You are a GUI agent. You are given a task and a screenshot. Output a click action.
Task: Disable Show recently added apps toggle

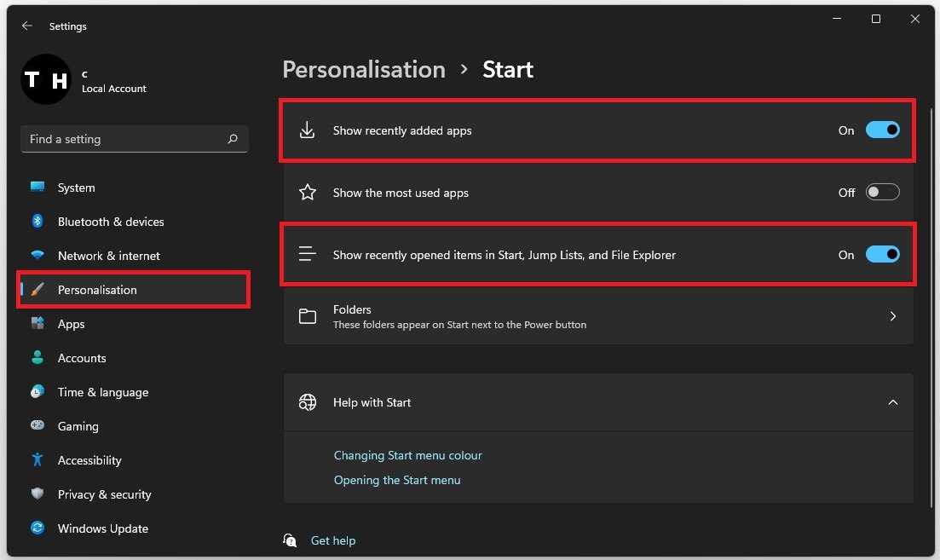(x=882, y=130)
